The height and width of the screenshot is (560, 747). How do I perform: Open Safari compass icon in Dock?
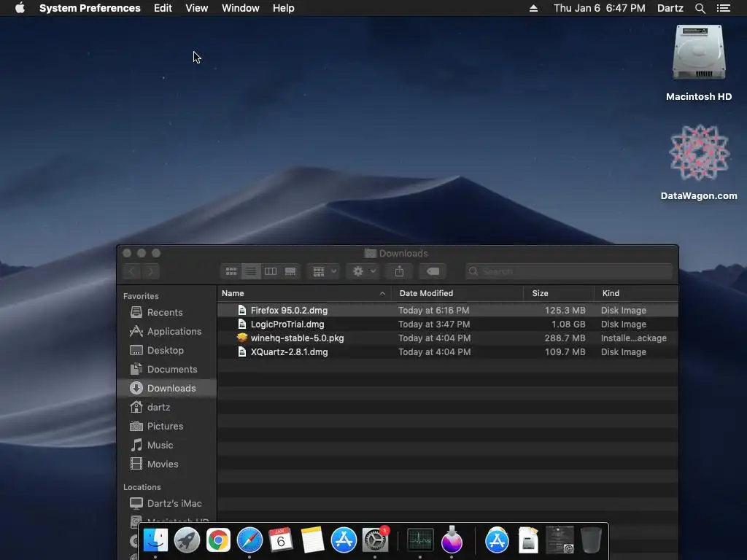[x=249, y=540]
